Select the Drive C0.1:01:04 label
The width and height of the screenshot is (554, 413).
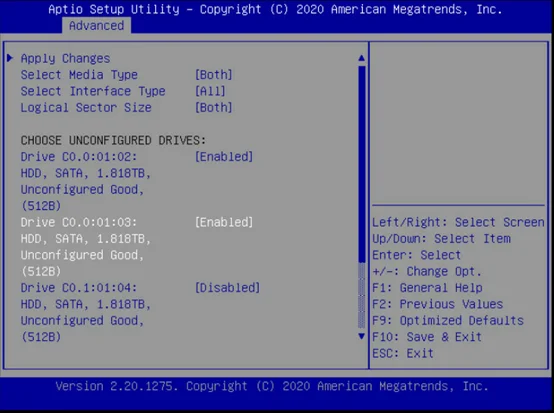coord(79,288)
